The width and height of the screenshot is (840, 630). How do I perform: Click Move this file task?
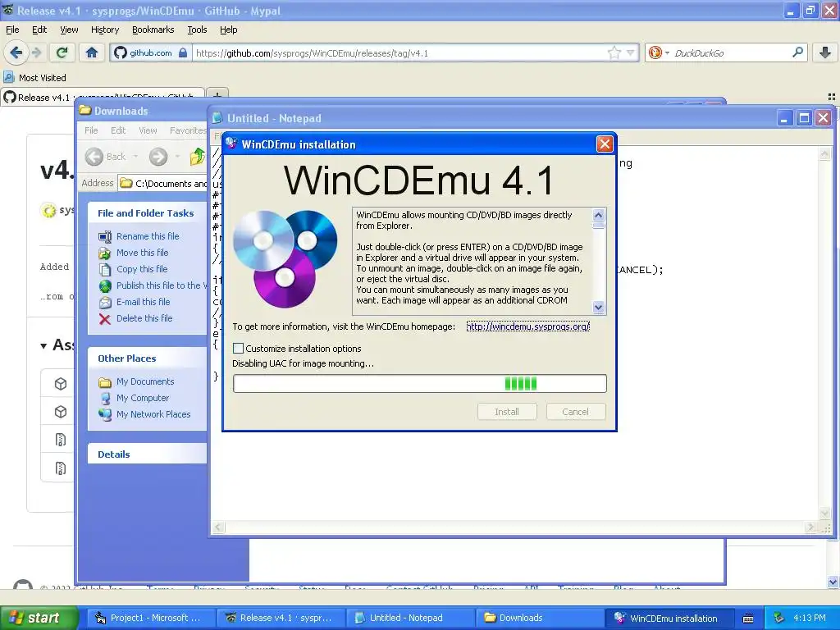tap(142, 253)
